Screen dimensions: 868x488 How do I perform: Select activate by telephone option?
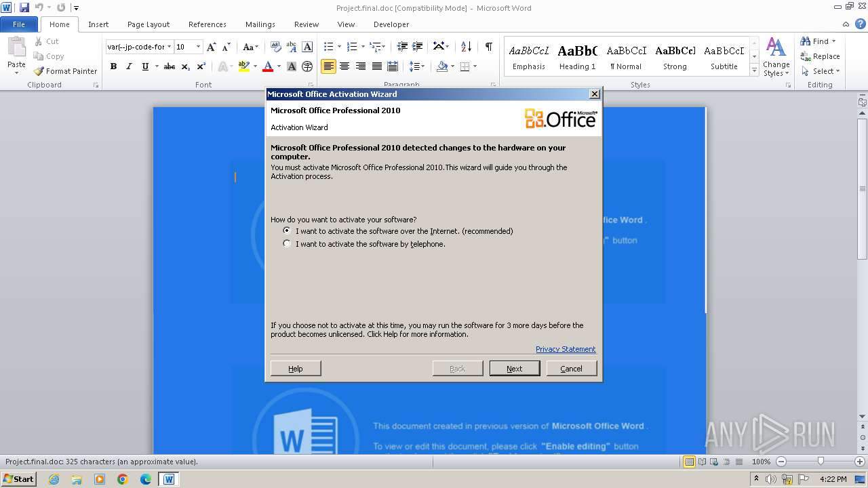click(287, 244)
